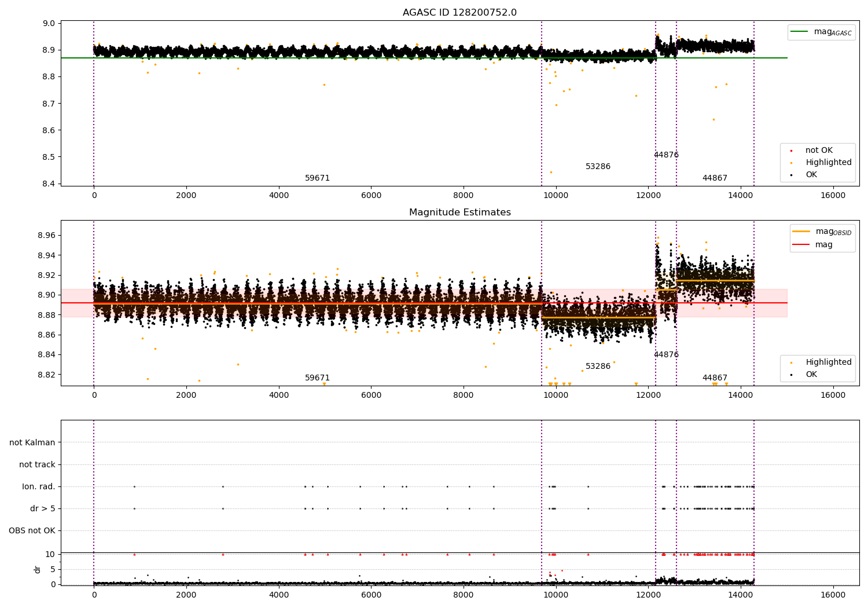Viewport: 868px width, 608px height.
Task: Click the 8.96 y-axis tick label
Action: [x=47, y=236]
